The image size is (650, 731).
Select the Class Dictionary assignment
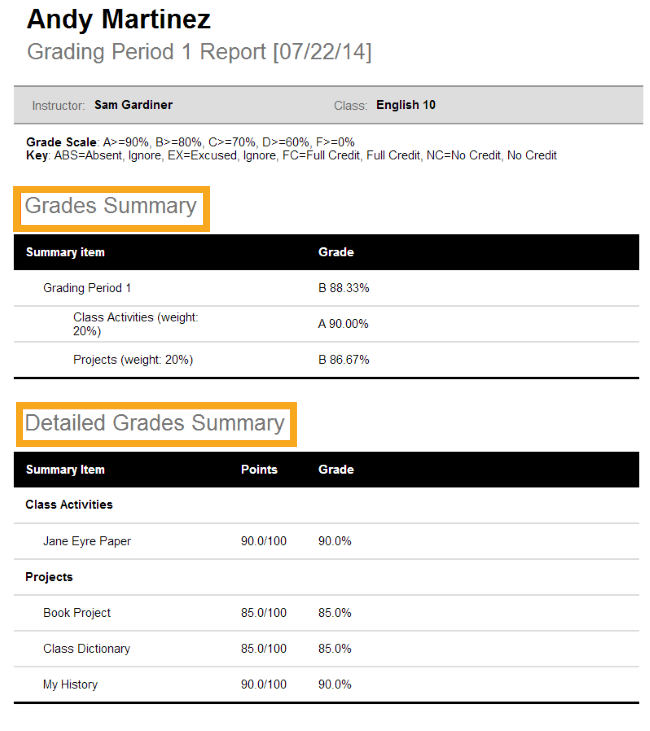coord(87,649)
